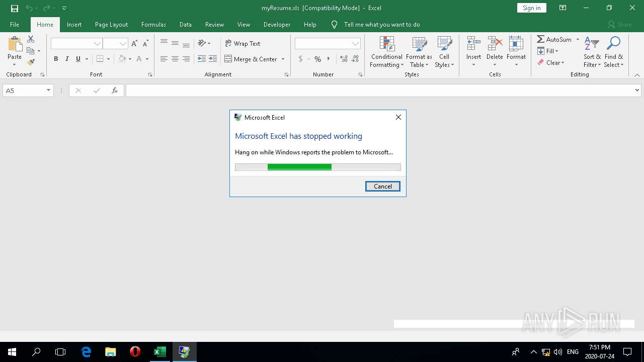Click Percent Style icon
Screen dimensions: 644x362
(317, 59)
